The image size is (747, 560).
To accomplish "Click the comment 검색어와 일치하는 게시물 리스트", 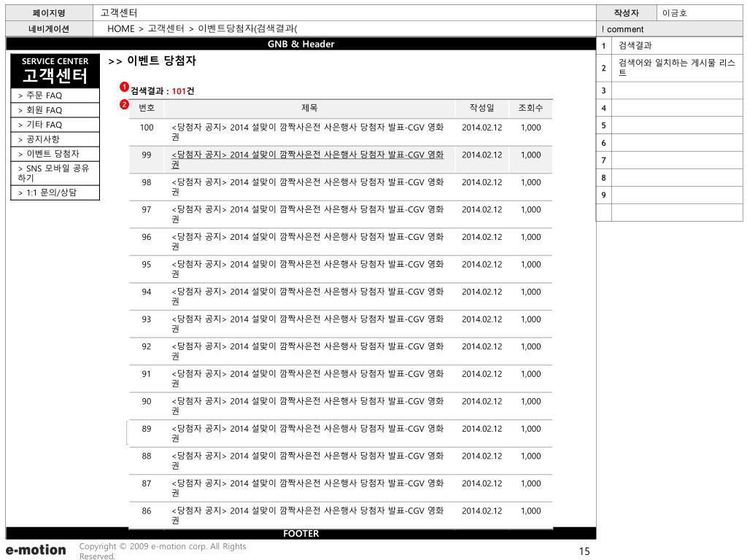I will pyautogui.click(x=676, y=68).
